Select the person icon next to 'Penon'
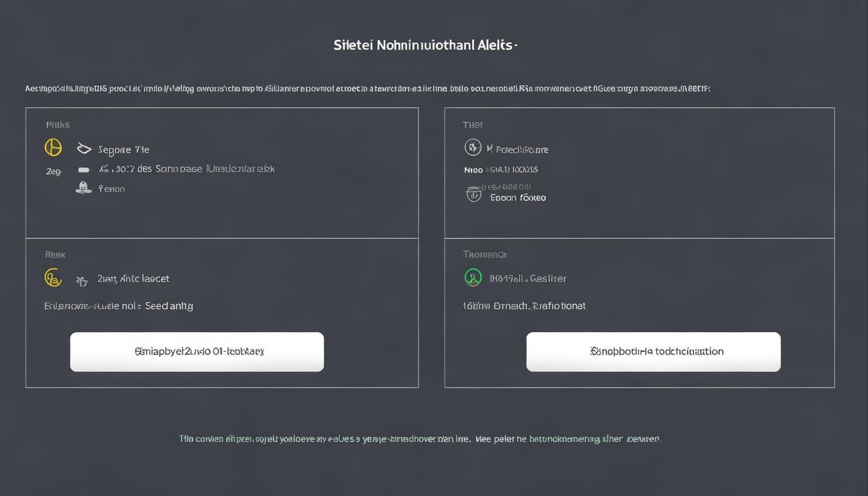This screenshot has width=868, height=496. click(x=84, y=187)
